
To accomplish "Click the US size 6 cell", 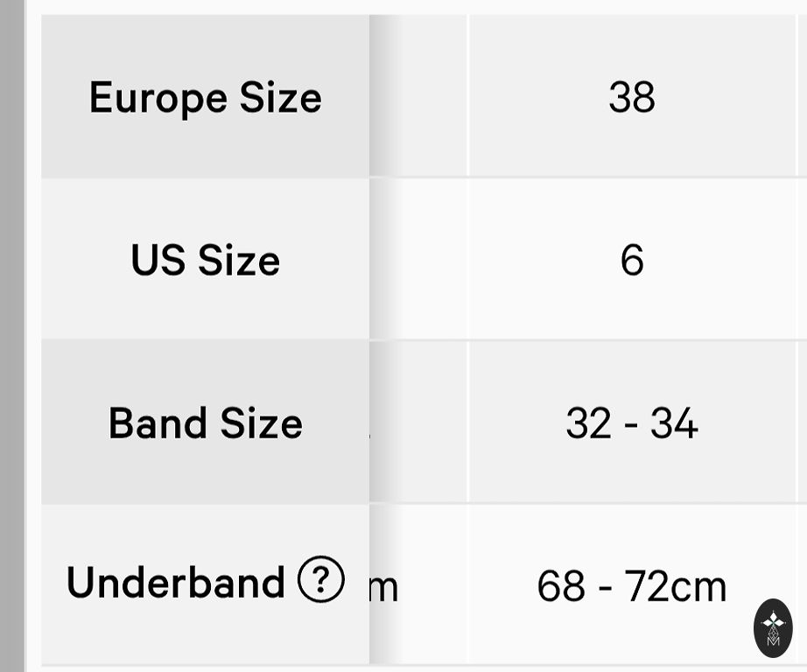I will (x=631, y=260).
